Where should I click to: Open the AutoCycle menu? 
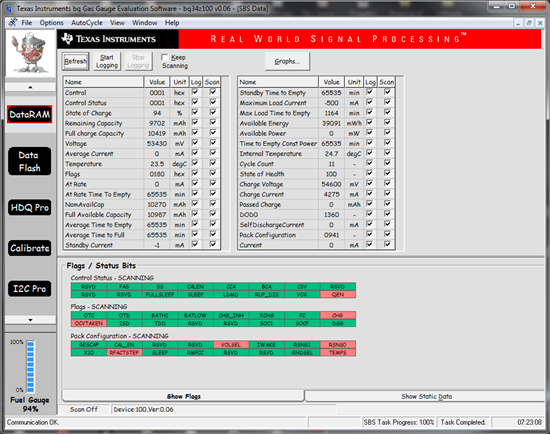coord(87,23)
